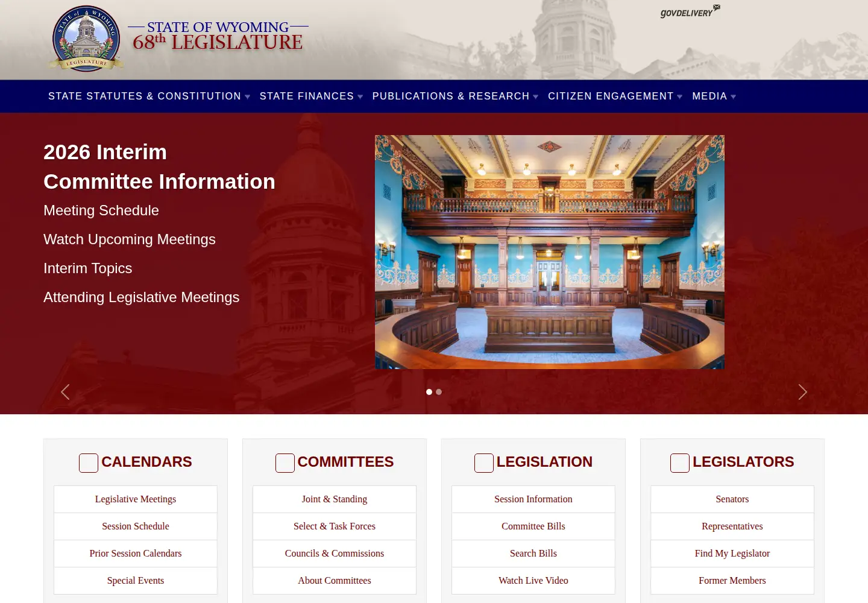Go to Interim Topics
The width and height of the screenshot is (868, 603).
87,268
